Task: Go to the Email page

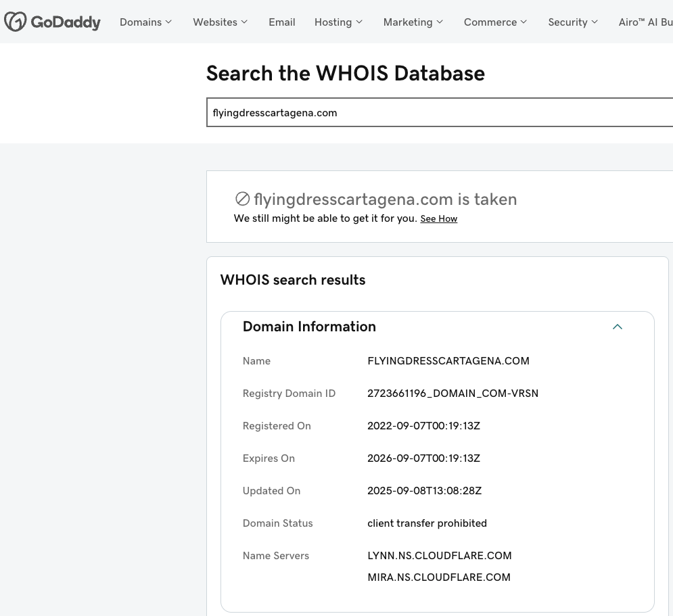Action: pos(282,22)
